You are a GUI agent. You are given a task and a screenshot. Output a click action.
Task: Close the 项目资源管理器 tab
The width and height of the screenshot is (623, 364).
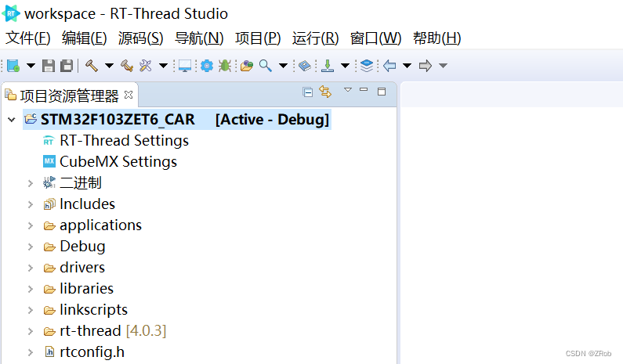[x=129, y=95]
